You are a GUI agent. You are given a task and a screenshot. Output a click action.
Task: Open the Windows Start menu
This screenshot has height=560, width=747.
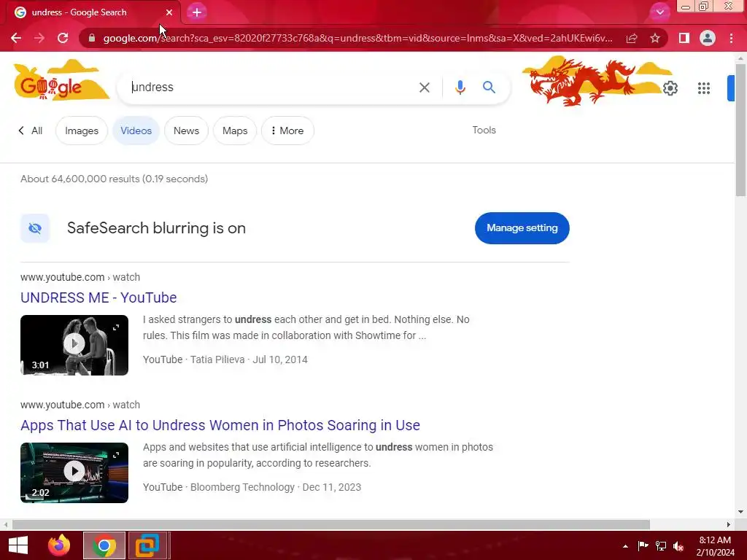click(18, 545)
